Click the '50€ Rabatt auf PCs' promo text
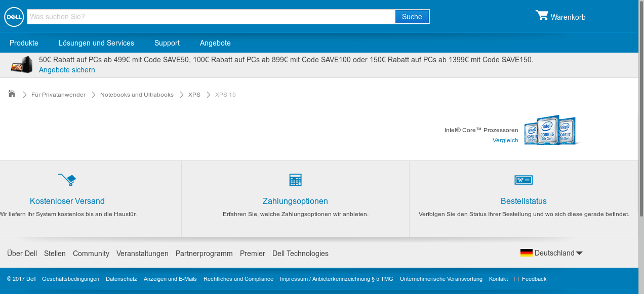 coord(286,60)
